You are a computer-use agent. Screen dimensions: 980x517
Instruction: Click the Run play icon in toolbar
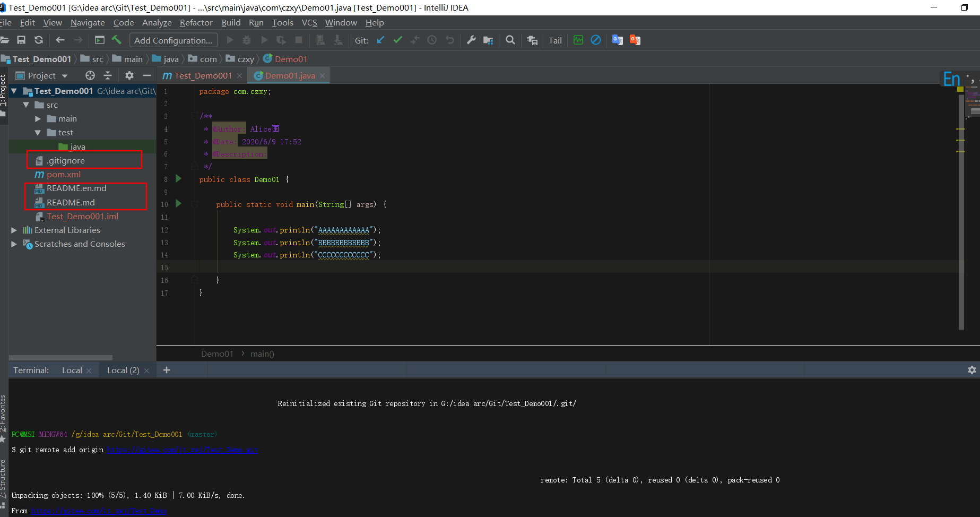(230, 40)
